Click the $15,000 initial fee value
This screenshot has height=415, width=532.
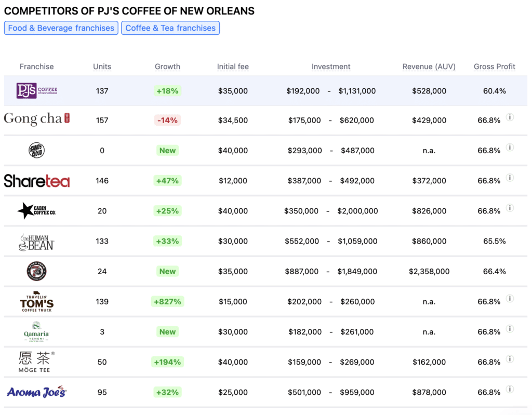point(233,302)
